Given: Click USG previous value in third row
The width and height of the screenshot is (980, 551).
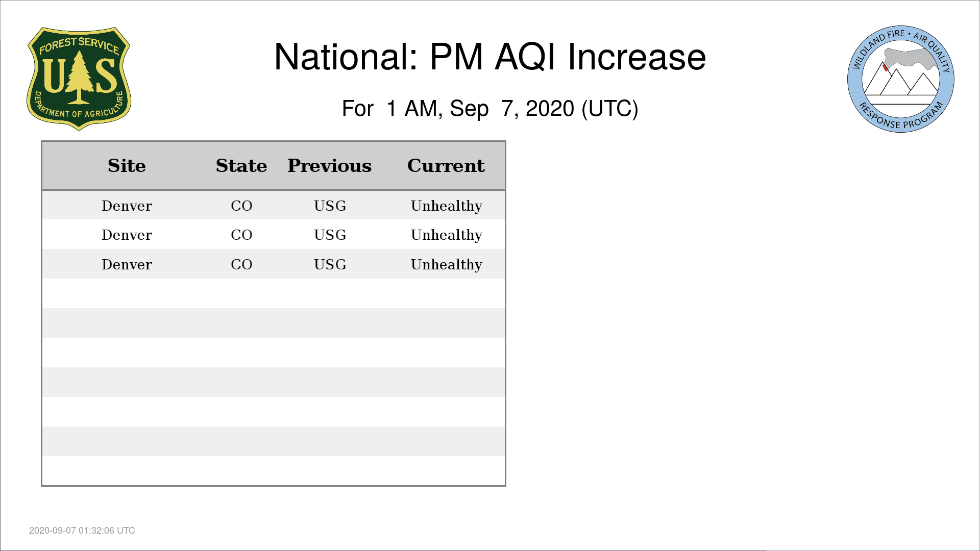Looking at the screenshot, I should pyautogui.click(x=330, y=264).
